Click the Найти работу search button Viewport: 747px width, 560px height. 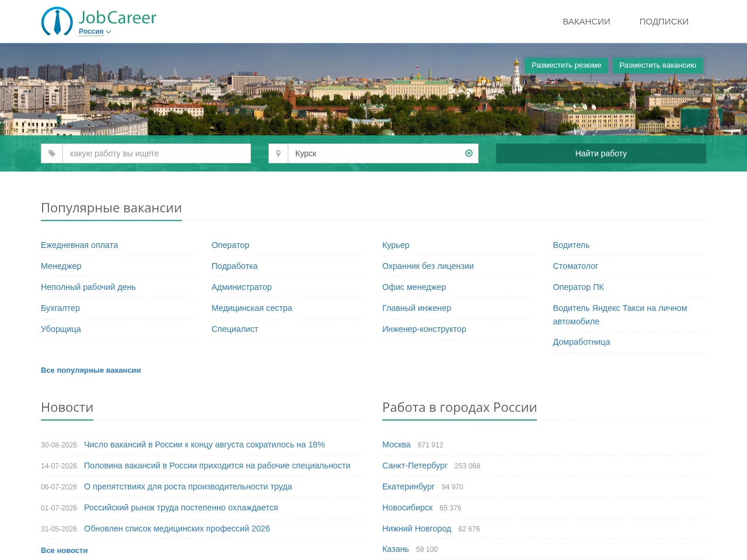601,153
